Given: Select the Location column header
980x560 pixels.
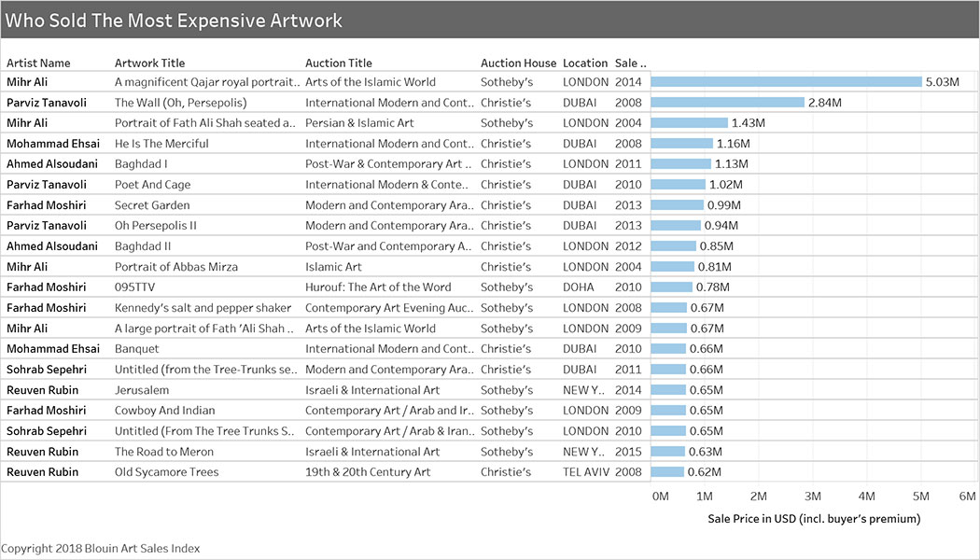Looking at the screenshot, I should coord(585,63).
